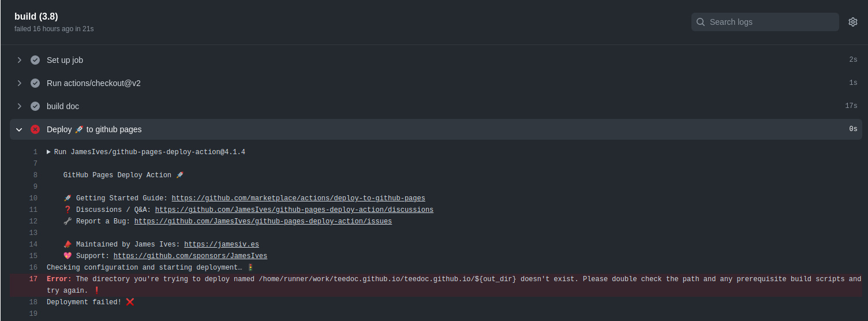This screenshot has height=321, width=868.
Task: Click the Set up job success checkmark
Action: pos(35,60)
